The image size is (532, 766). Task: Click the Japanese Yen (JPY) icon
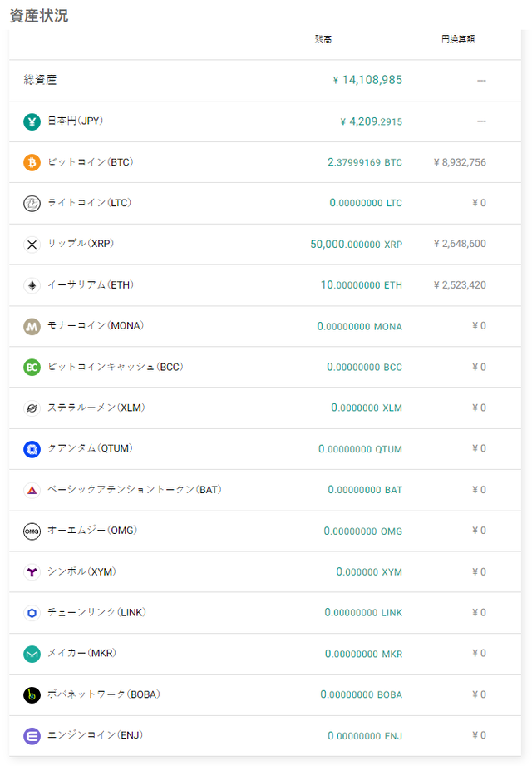pos(32,121)
